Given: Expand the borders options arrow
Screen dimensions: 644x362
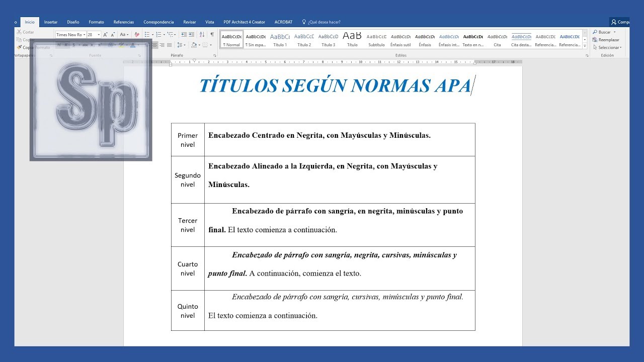Looking at the screenshot, I should (x=211, y=45).
